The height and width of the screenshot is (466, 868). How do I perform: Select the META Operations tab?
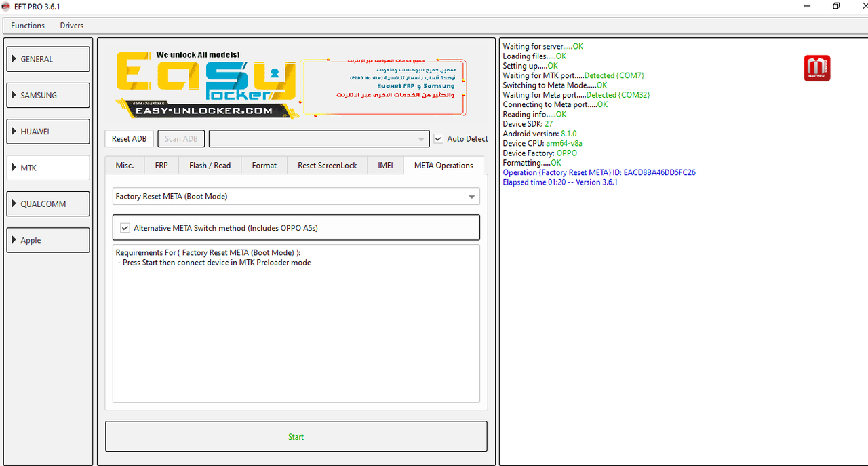[x=443, y=165]
